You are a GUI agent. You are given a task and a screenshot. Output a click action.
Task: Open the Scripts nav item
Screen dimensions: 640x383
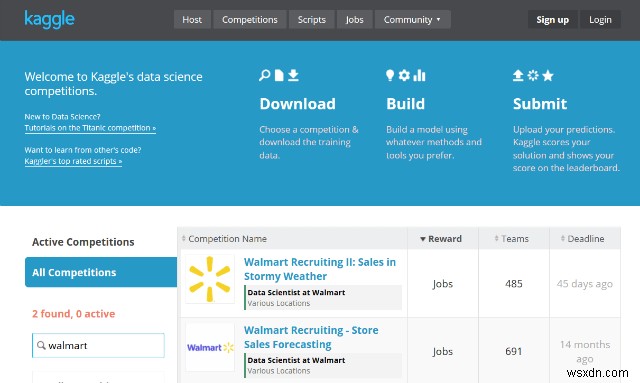point(311,20)
